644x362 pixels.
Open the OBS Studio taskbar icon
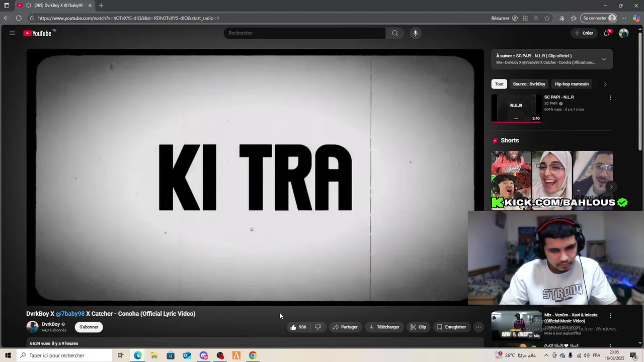[220, 355]
